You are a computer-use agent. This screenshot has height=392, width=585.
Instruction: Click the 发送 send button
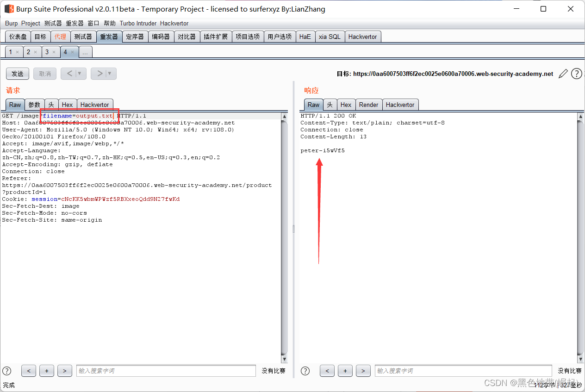(x=18, y=74)
